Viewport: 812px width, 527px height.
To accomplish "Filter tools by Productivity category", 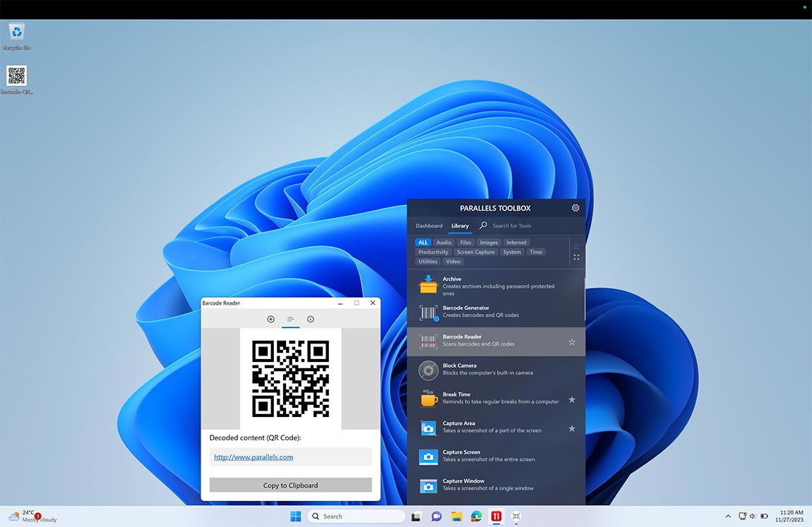I will (x=433, y=251).
